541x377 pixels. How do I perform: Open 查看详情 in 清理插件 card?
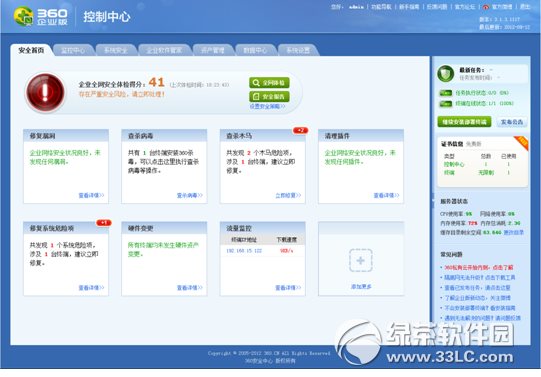[x=386, y=195]
